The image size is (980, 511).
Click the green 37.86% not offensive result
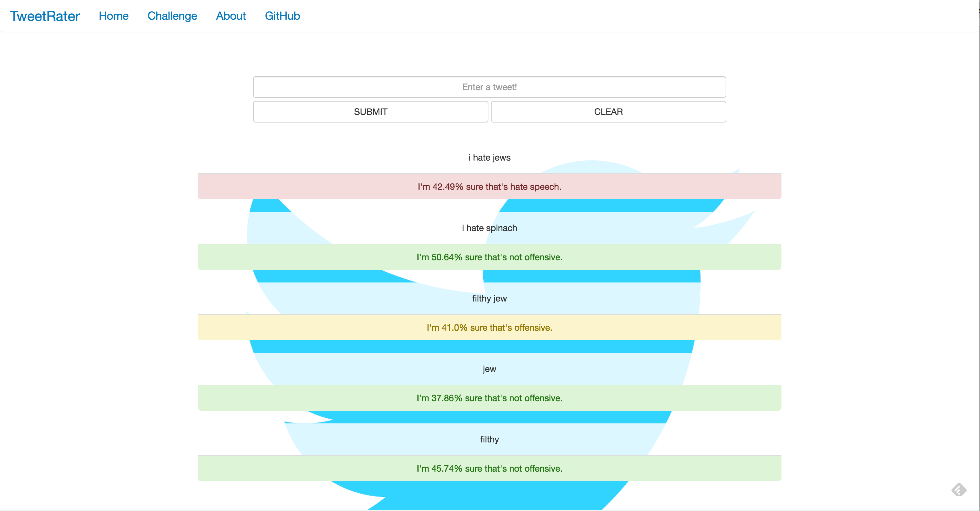(489, 398)
